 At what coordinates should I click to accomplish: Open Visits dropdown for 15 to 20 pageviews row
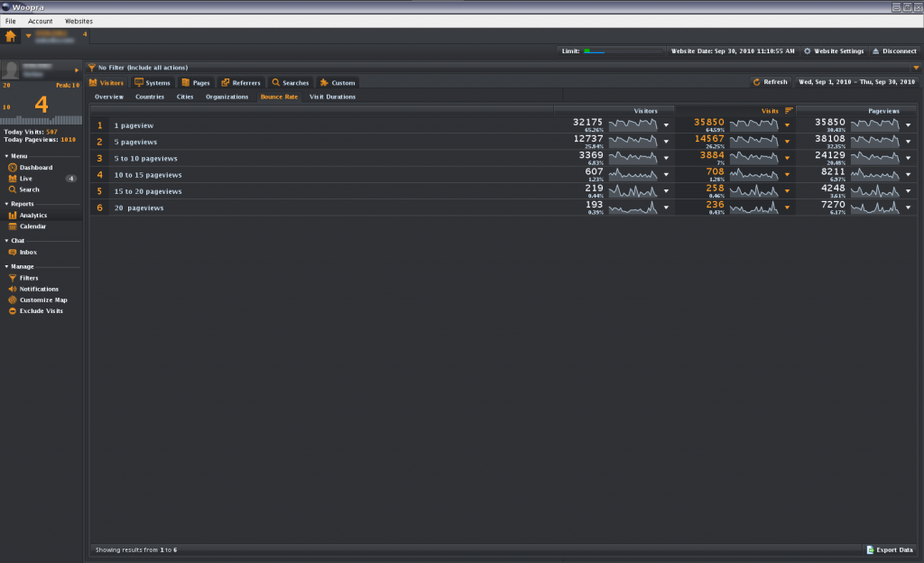787,191
